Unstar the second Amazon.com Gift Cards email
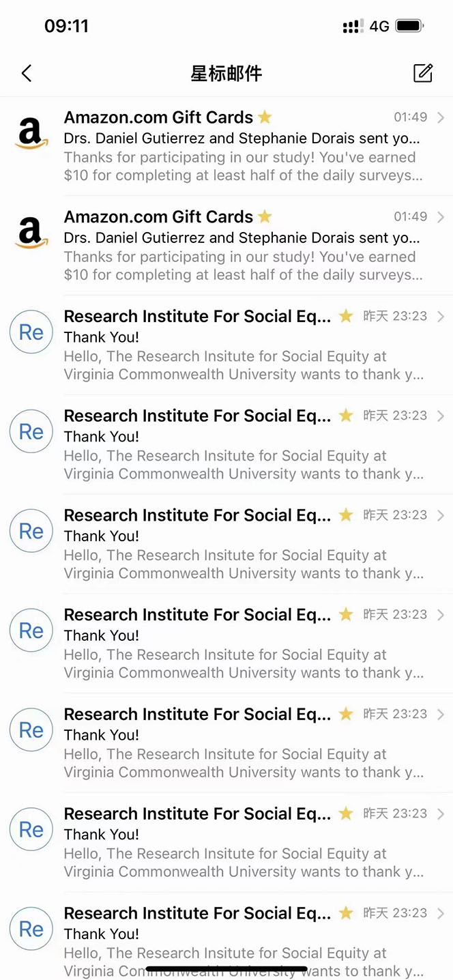Viewport: 453px width, 980px height. point(265,217)
